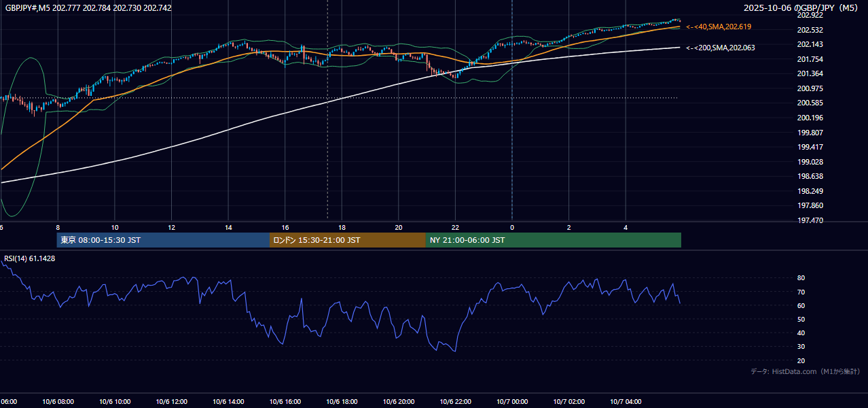Select the white 200 SMA label 202.063
The image size is (868, 408).
tap(720, 48)
